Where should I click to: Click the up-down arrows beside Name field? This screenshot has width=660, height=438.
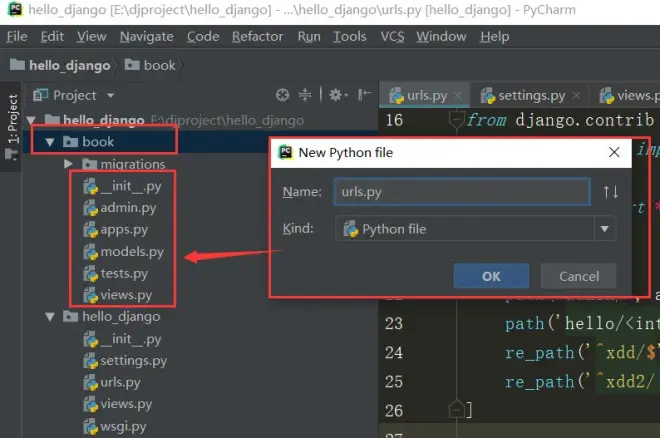coord(610,191)
